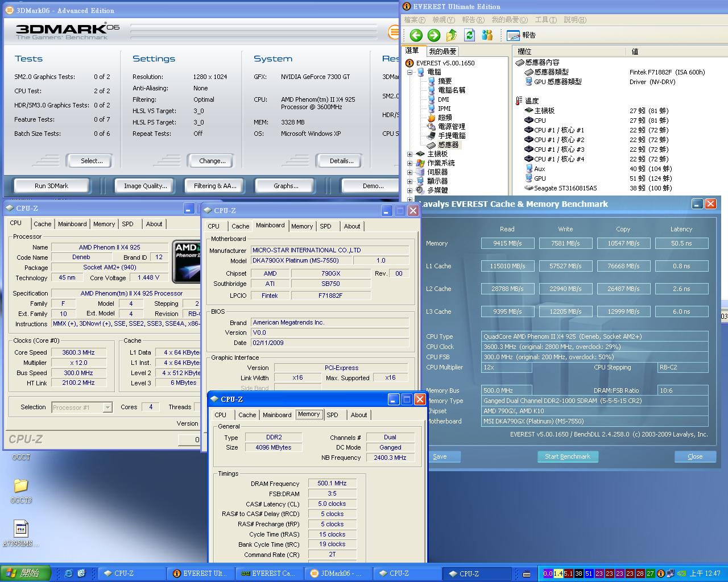Click the Memory Read 9415 MB/s result
The image size is (728, 582).
(507, 243)
